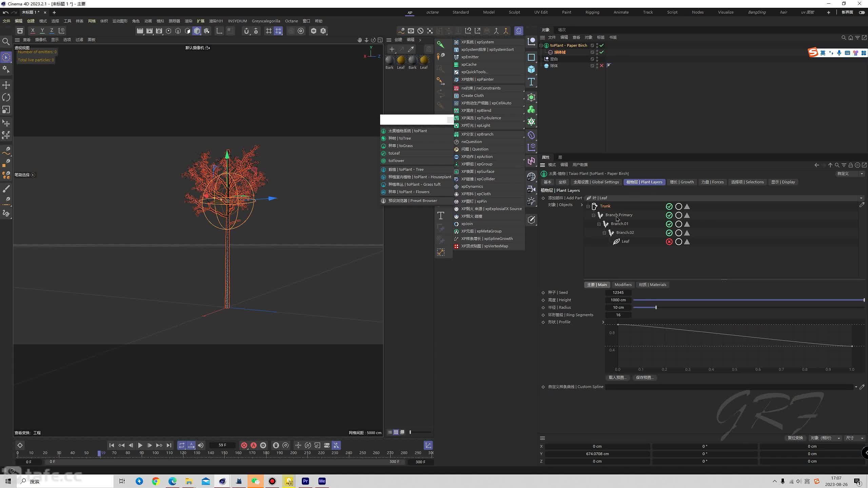The height and width of the screenshot is (488, 868).
Task: Collapse the Trunk tree node
Action: 588,206
